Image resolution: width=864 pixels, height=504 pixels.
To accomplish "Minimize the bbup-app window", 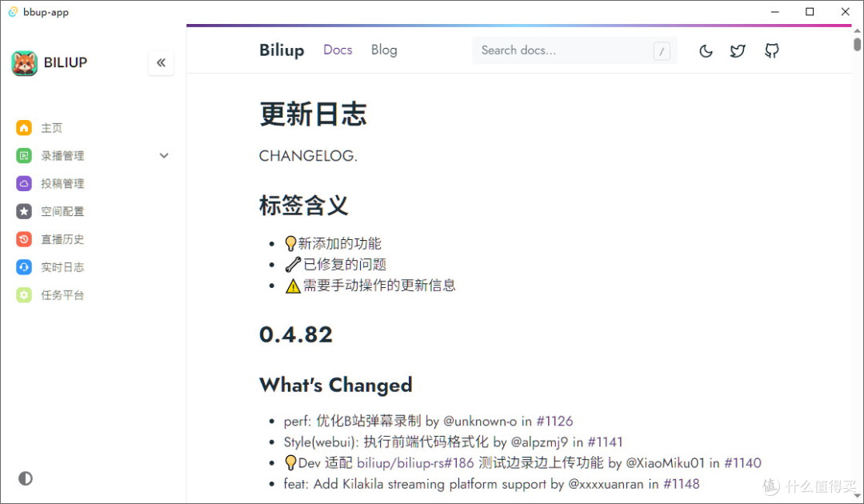I will [774, 11].
